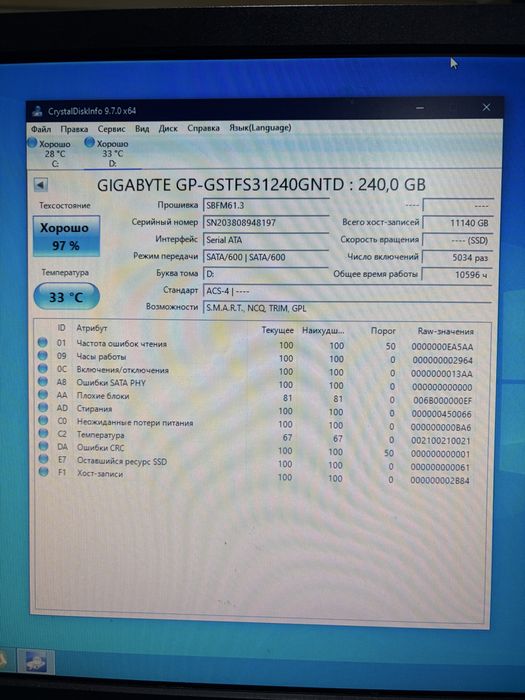Viewport: 525px width, 700px height.
Task: Click the status dot for attribute AD
Action: 43,408
